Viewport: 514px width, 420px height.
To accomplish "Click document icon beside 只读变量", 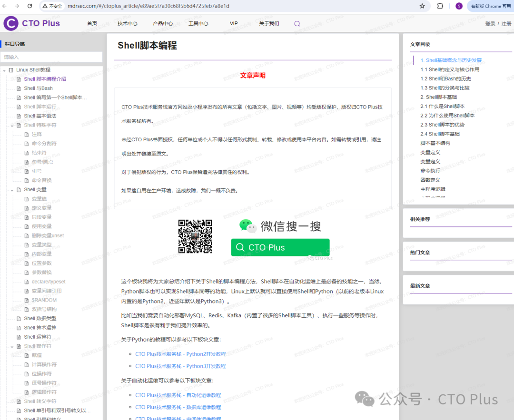I will (27, 217).
